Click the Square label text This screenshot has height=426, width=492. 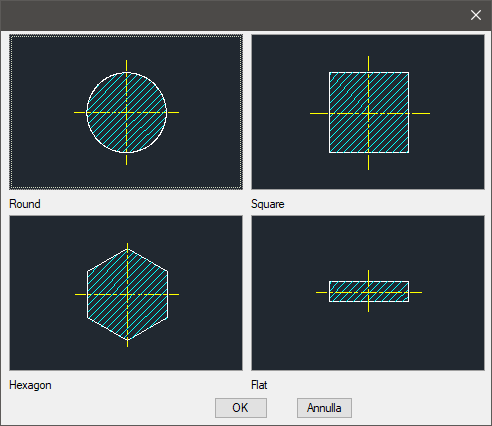coord(268,204)
